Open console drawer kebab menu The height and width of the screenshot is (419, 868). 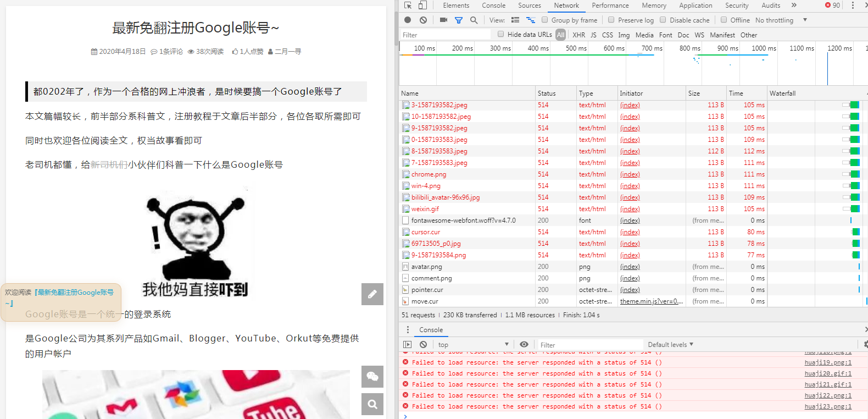click(408, 330)
